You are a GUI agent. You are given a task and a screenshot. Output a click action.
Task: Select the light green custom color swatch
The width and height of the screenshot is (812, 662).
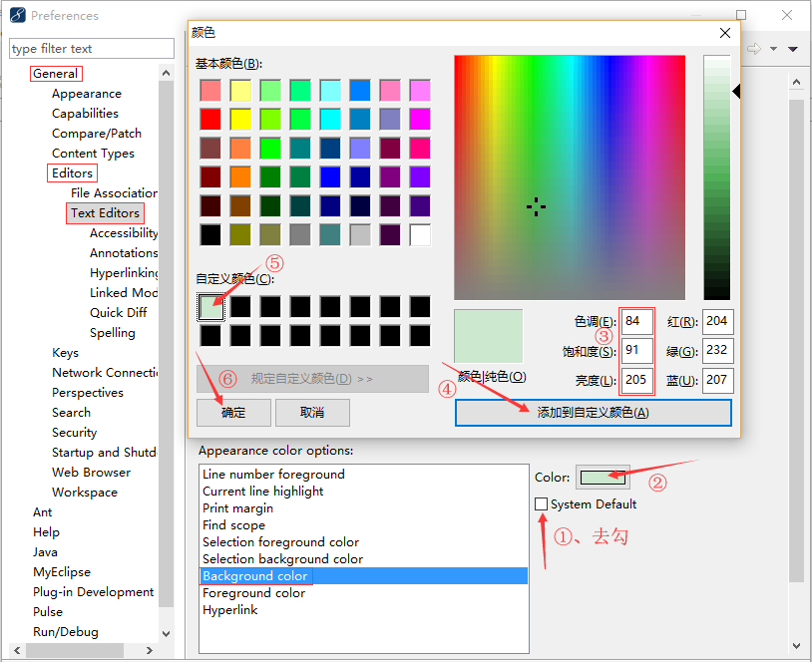click(210, 307)
